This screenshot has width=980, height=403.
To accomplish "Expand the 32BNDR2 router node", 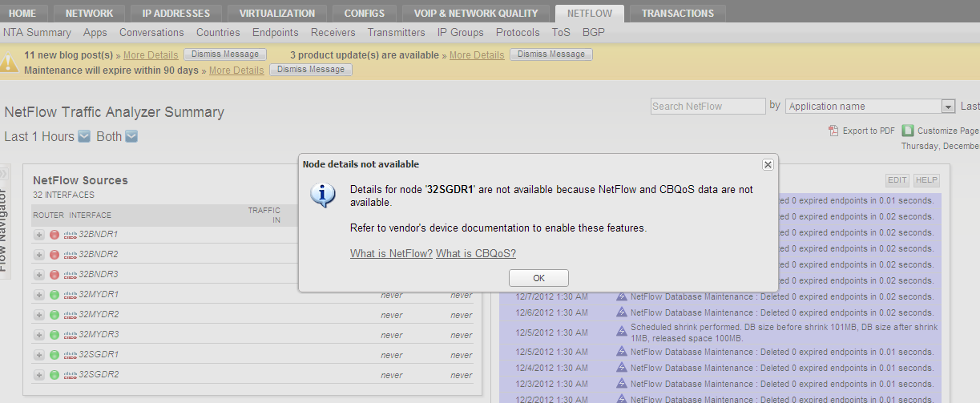I will (39, 255).
